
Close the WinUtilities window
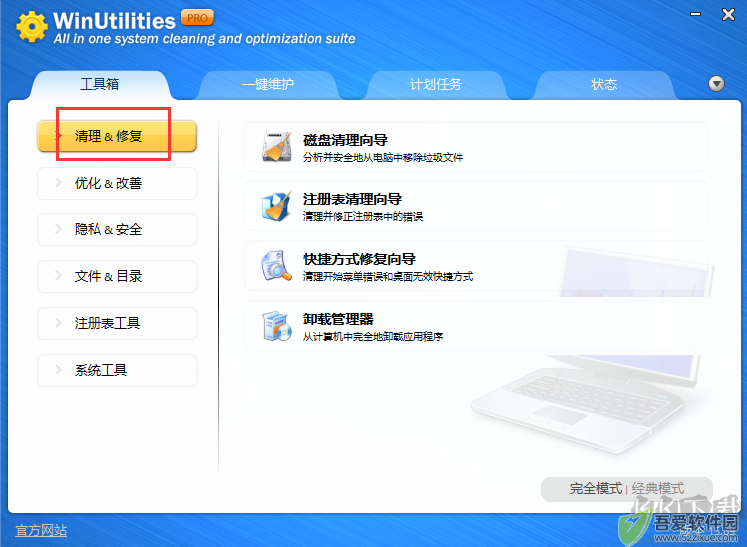(728, 15)
